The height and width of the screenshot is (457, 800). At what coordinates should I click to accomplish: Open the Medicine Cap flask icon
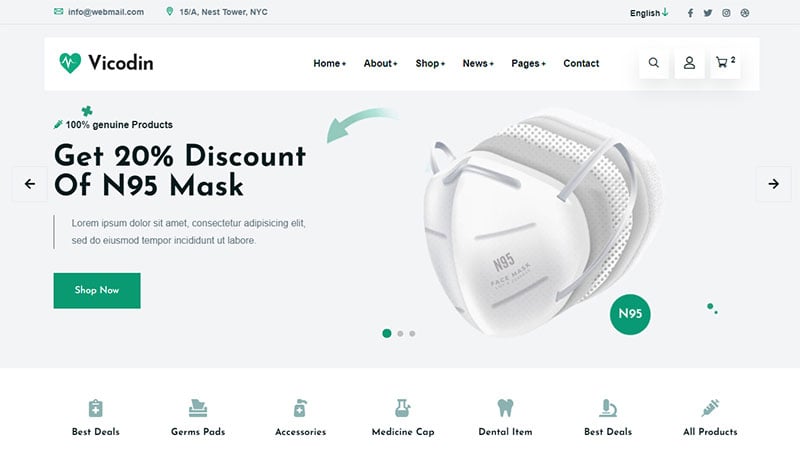(x=403, y=408)
